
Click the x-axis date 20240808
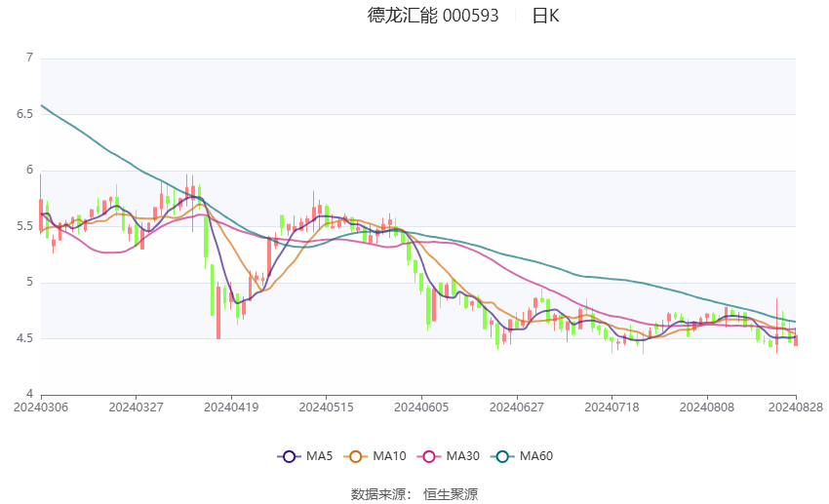(707, 407)
